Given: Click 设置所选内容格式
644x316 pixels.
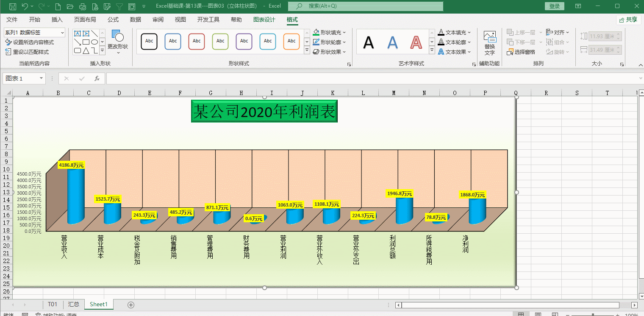Looking at the screenshot, I should click(30, 42).
